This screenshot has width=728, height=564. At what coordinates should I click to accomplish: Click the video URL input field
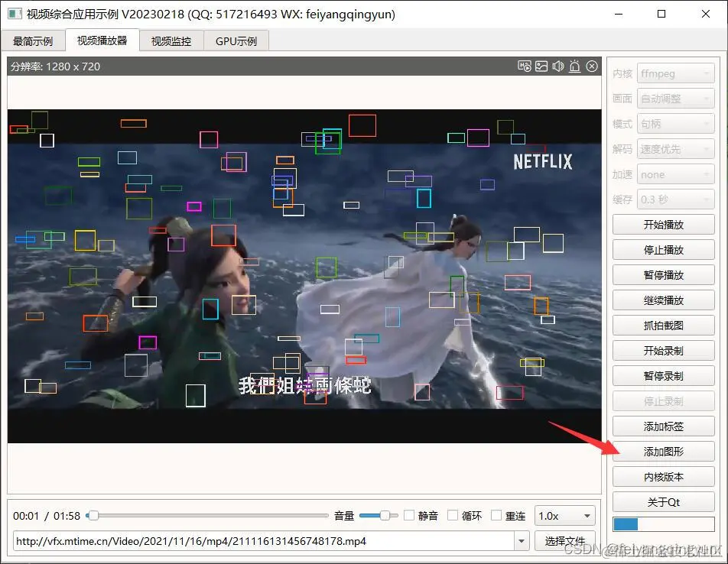coord(264,541)
